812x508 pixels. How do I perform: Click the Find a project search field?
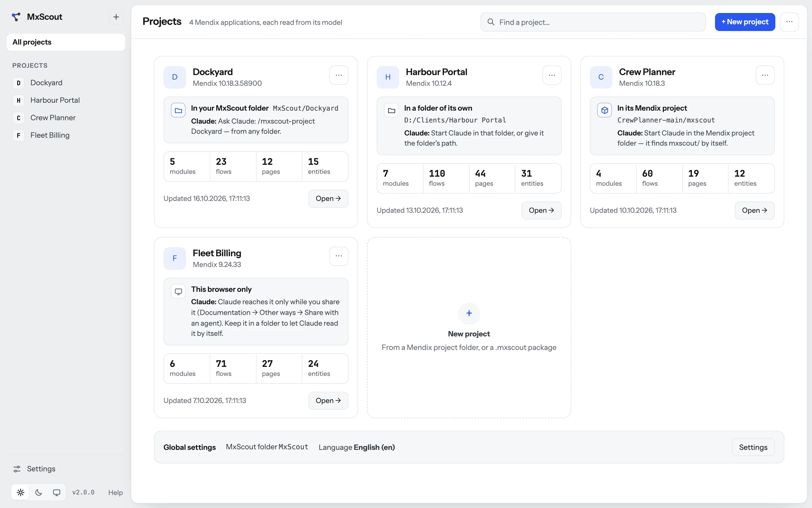593,22
